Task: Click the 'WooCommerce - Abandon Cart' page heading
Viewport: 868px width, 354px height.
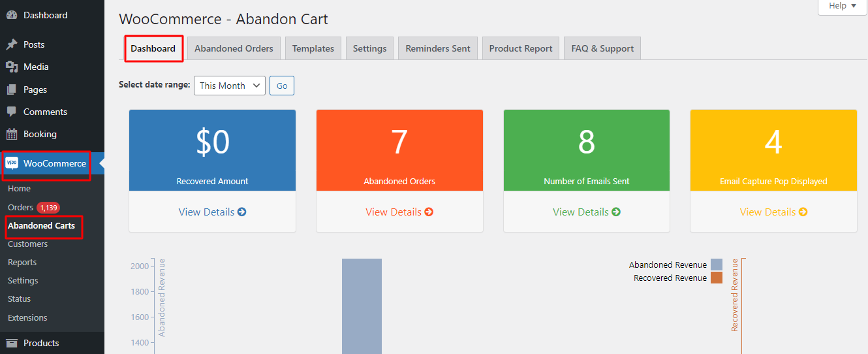Action: [x=223, y=19]
